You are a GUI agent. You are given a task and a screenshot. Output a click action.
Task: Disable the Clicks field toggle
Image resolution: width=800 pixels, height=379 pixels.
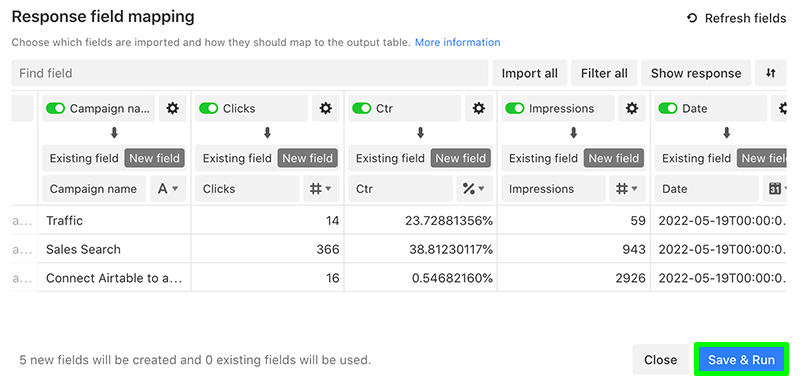(209, 108)
